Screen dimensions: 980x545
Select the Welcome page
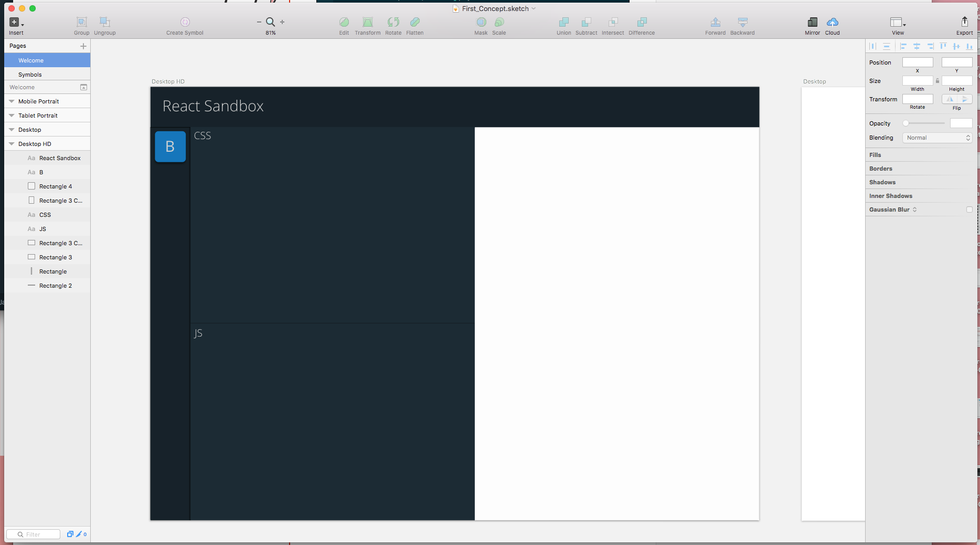pyautogui.click(x=47, y=60)
